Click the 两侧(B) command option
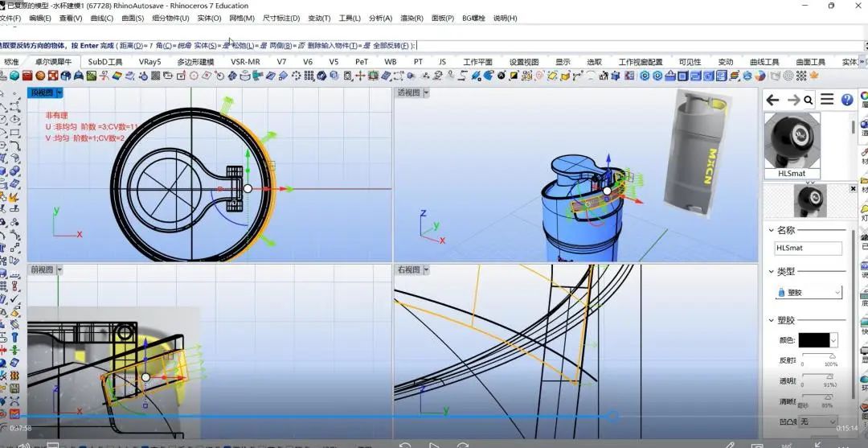The height and width of the screenshot is (448, 868). coord(287,46)
